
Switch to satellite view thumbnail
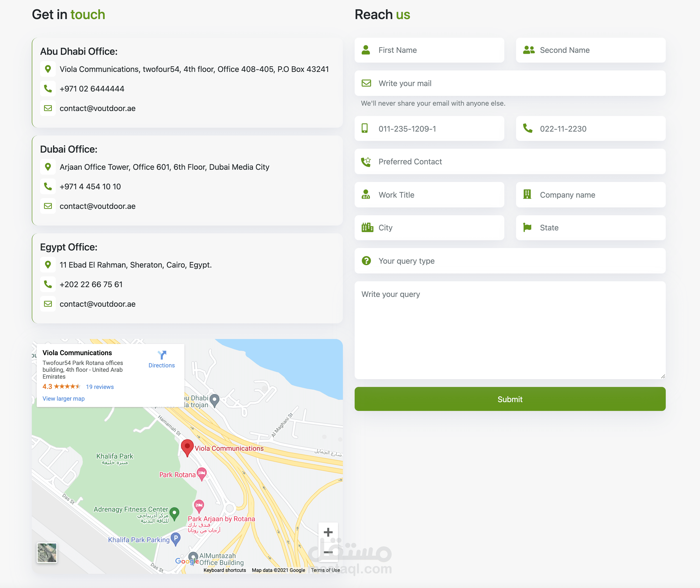pos(47,553)
